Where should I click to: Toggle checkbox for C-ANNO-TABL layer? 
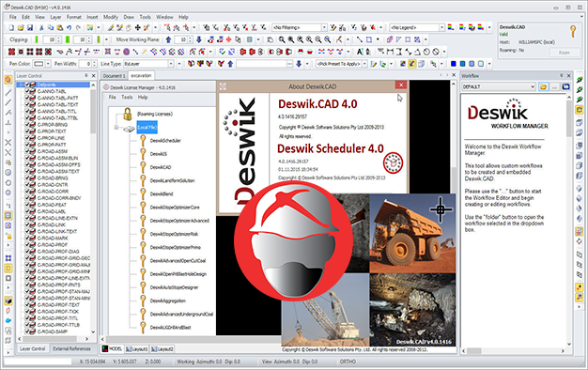click(x=27, y=91)
